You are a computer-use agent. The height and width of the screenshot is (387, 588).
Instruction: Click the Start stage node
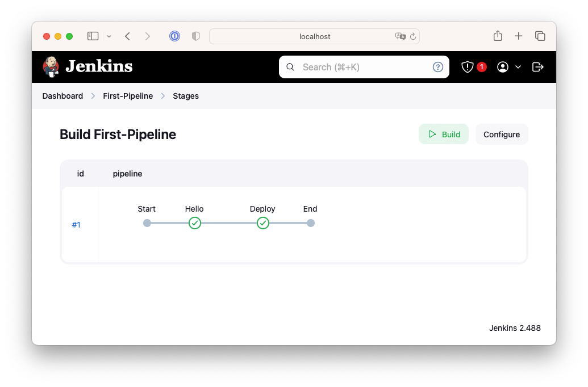pos(147,223)
